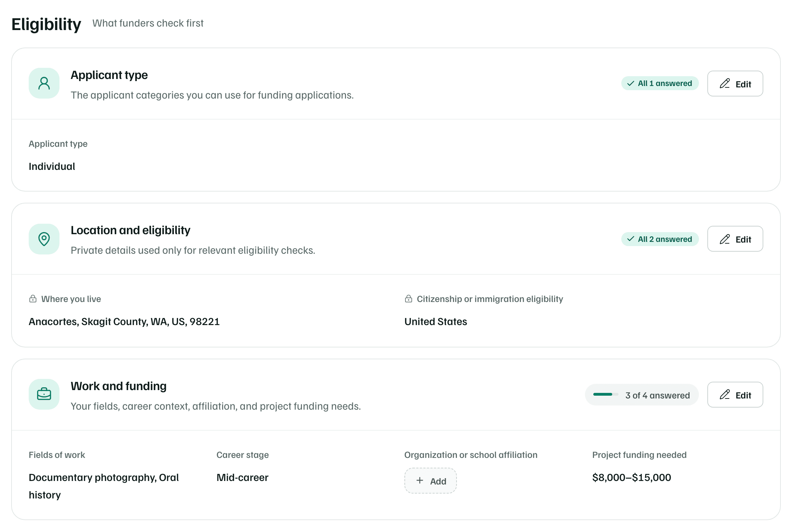This screenshot has height=532, width=792.
Task: Click 'Your fields, career context, affiliation' description
Action: click(x=216, y=406)
